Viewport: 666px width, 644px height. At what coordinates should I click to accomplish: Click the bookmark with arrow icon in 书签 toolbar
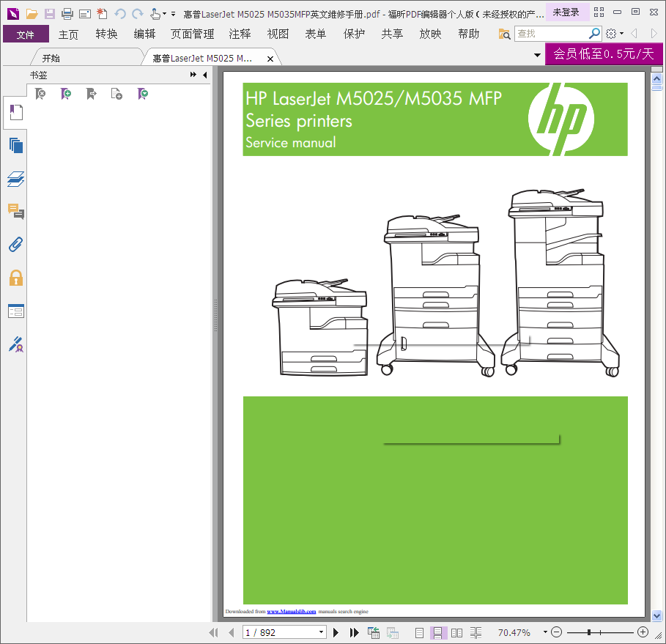point(92,94)
